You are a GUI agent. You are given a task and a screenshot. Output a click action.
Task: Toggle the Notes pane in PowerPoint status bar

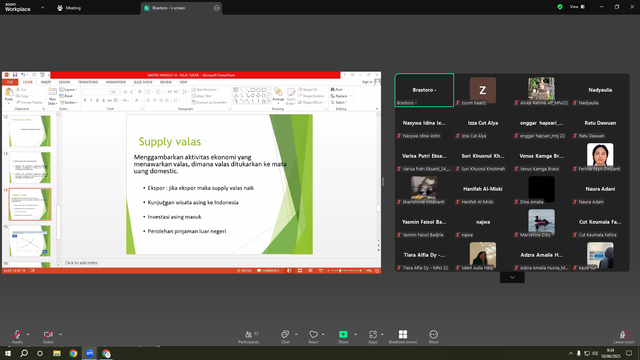[x=244, y=271]
